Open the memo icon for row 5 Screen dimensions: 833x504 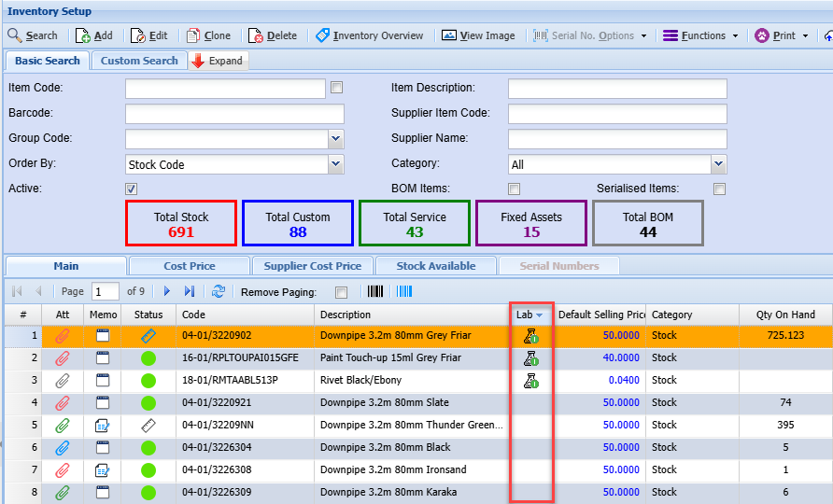(103, 426)
